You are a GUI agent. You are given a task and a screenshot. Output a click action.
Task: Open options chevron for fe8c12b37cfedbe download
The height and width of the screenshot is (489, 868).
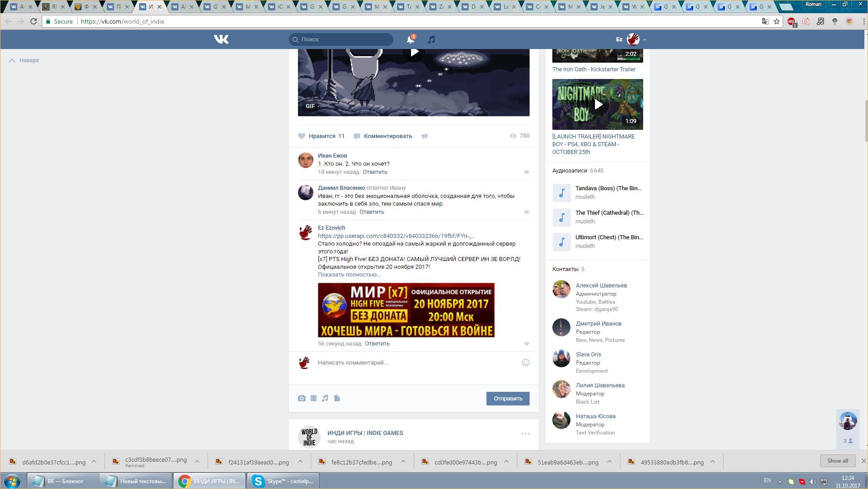[403, 462]
